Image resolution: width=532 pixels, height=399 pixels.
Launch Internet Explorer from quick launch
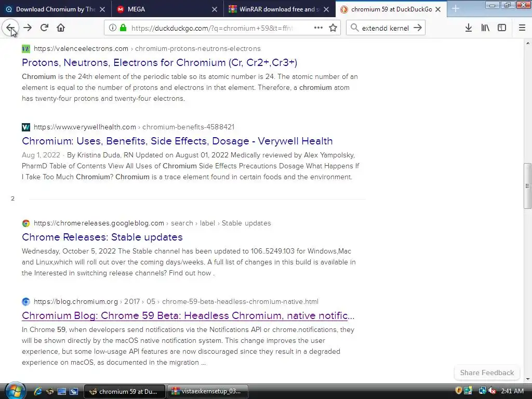37,391
